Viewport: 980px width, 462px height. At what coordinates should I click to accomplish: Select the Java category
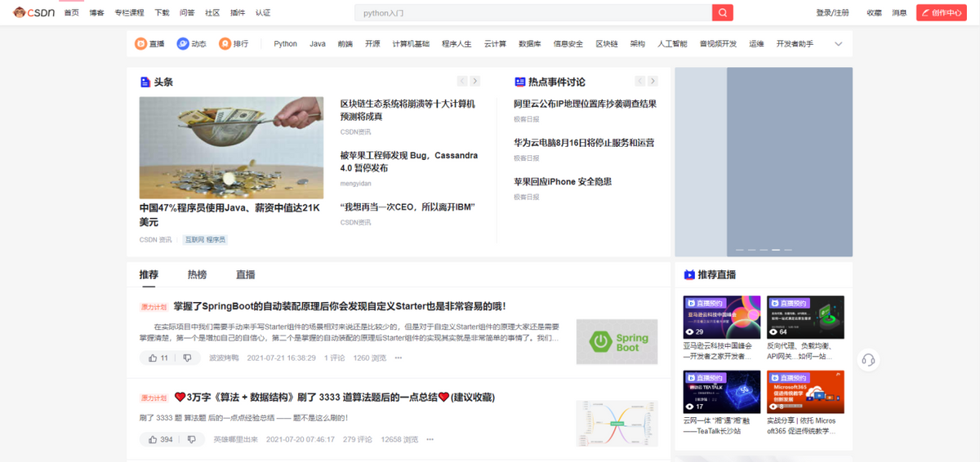318,44
